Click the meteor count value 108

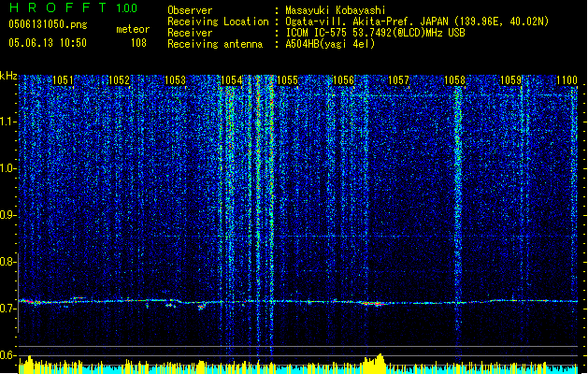[138, 43]
